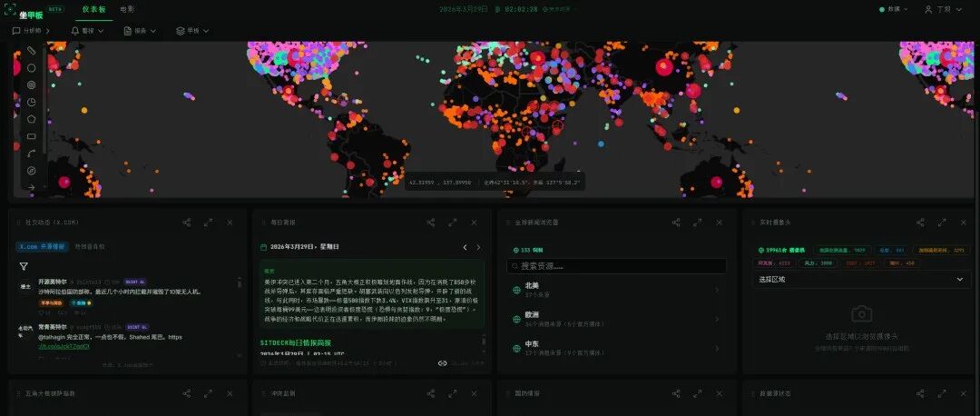The height and width of the screenshot is (416, 980).
Task: Click the link chain icon in the 每日简报 footer
Action: point(443,362)
